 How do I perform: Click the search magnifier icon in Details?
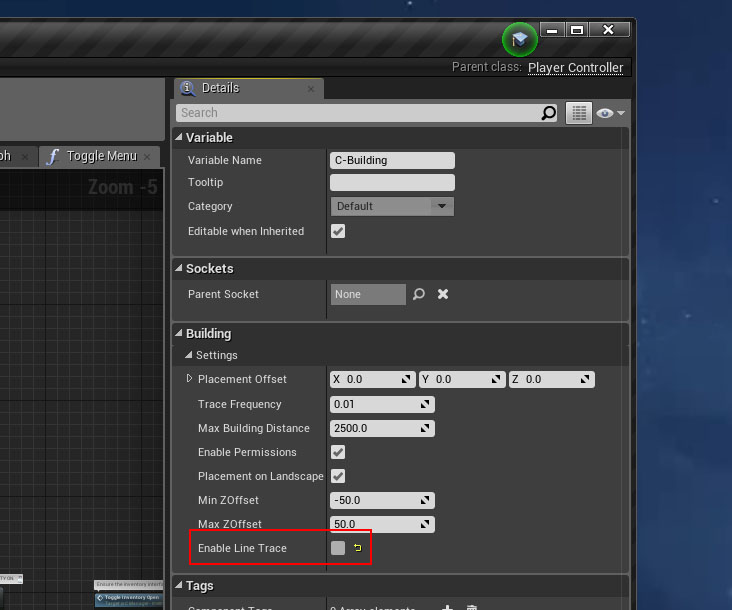coord(548,113)
